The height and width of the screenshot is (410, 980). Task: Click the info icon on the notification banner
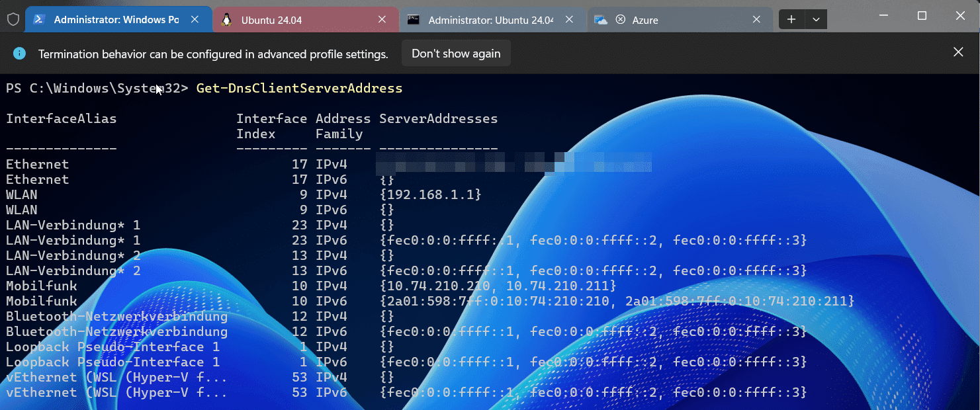point(19,53)
